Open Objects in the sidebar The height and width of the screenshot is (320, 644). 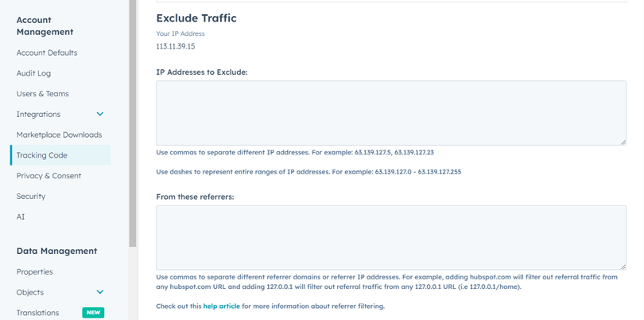30,292
